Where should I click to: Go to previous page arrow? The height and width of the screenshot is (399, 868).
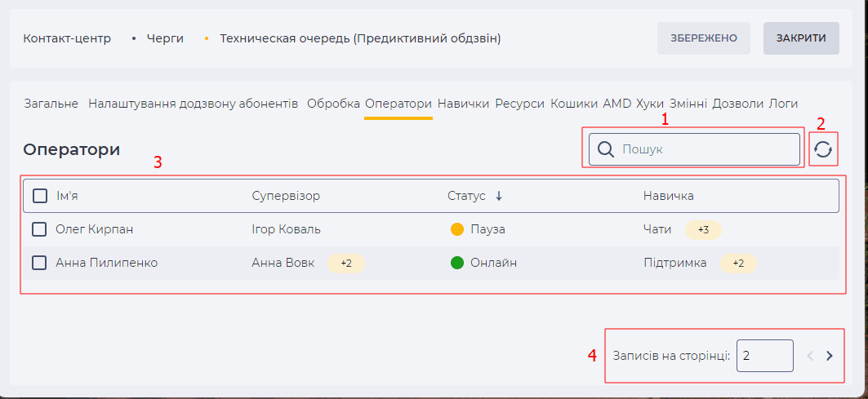point(810,356)
